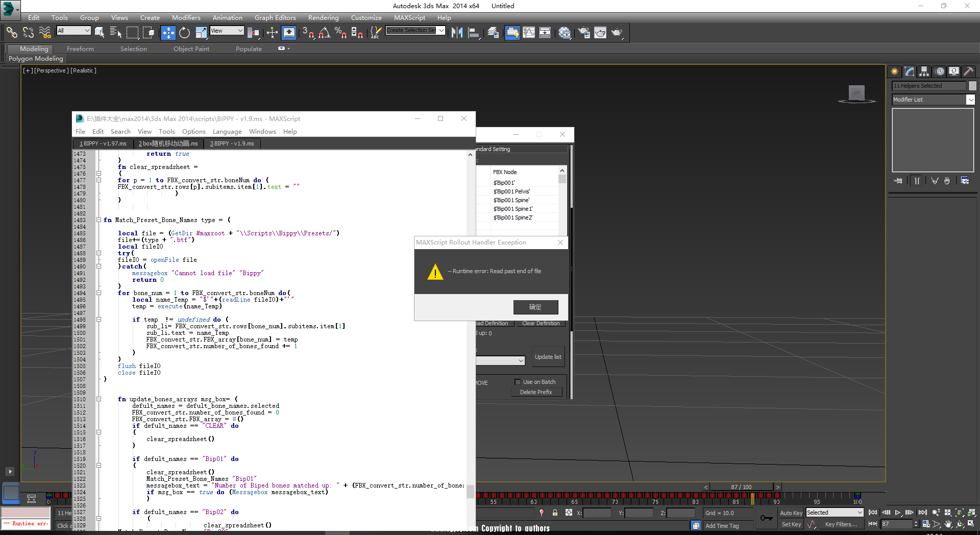Screen dimensions: 980x535
Task: Switch to the Freeform ribbon tab
Action: 80,48
